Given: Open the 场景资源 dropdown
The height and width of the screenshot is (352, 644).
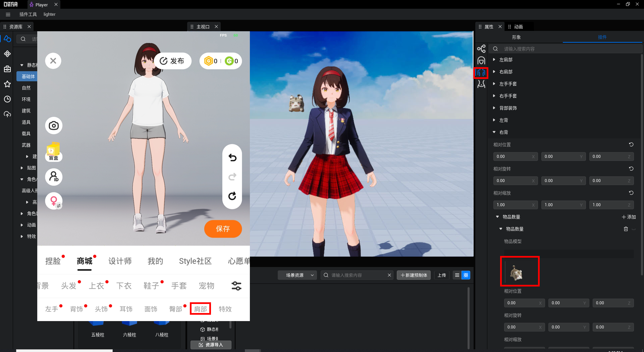Looking at the screenshot, I should pyautogui.click(x=297, y=275).
